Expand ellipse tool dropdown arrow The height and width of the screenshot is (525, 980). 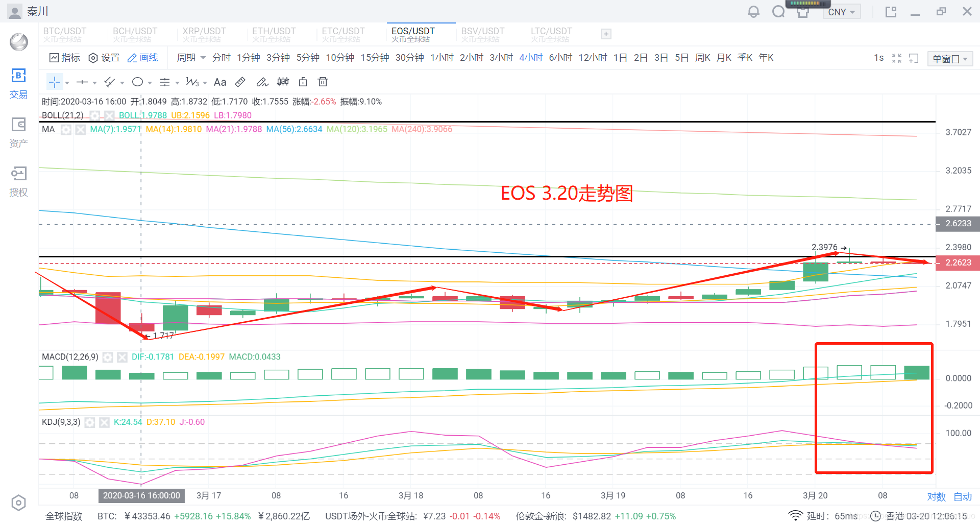[x=150, y=83]
